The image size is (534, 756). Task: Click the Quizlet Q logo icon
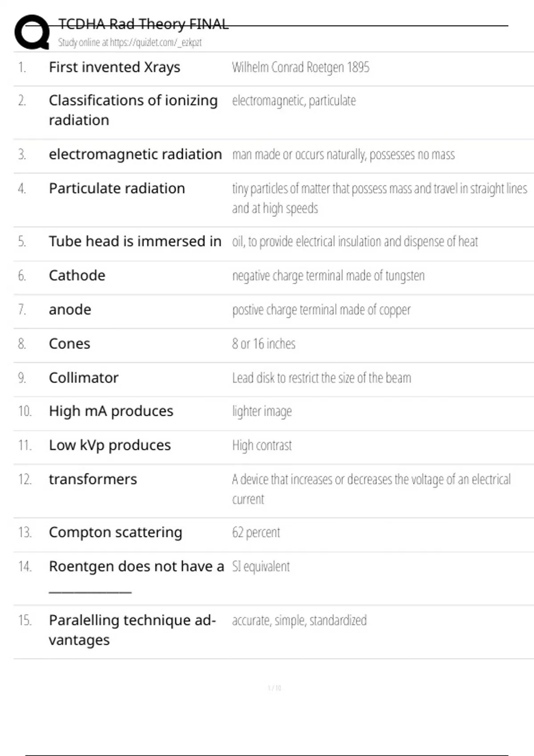tap(32, 32)
